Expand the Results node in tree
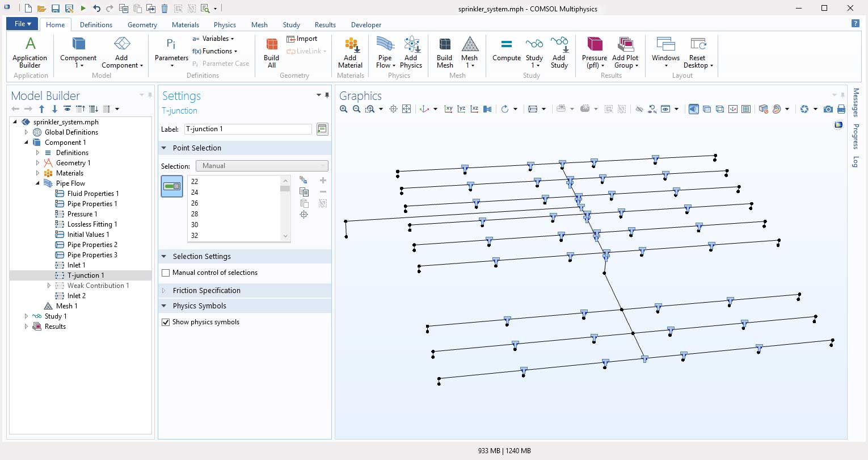The width and height of the screenshot is (868, 460). click(x=26, y=327)
